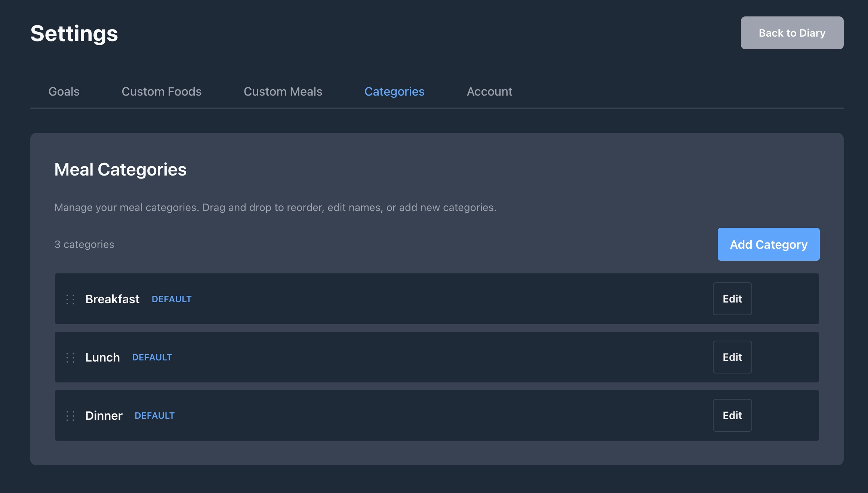Screen dimensions: 868x493
Task: Open the Account tab
Action: click(x=489, y=92)
